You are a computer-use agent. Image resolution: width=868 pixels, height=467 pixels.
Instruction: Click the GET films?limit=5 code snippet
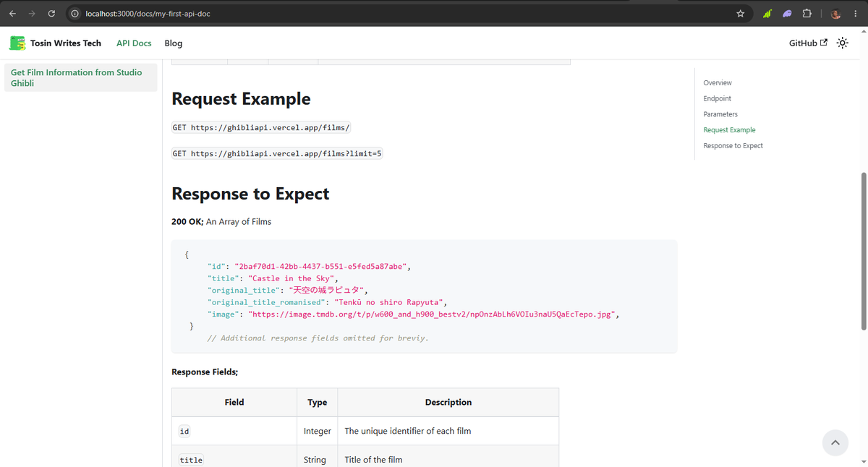277,154
